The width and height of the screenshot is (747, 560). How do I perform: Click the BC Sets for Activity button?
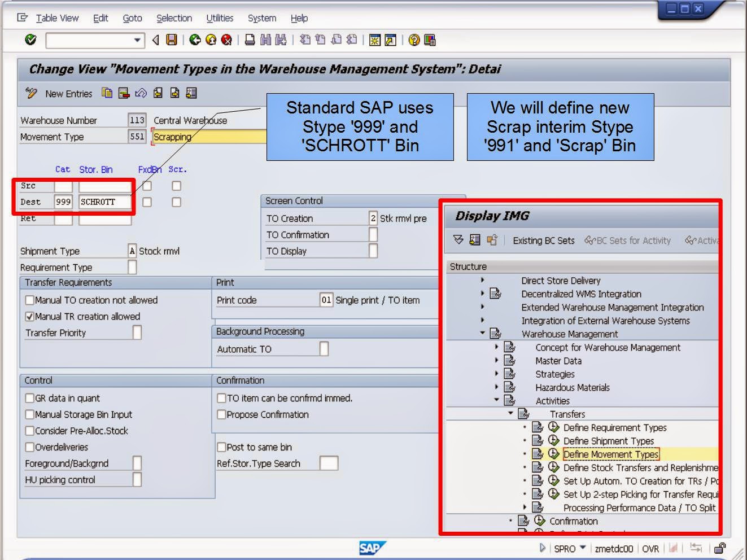pos(628,240)
